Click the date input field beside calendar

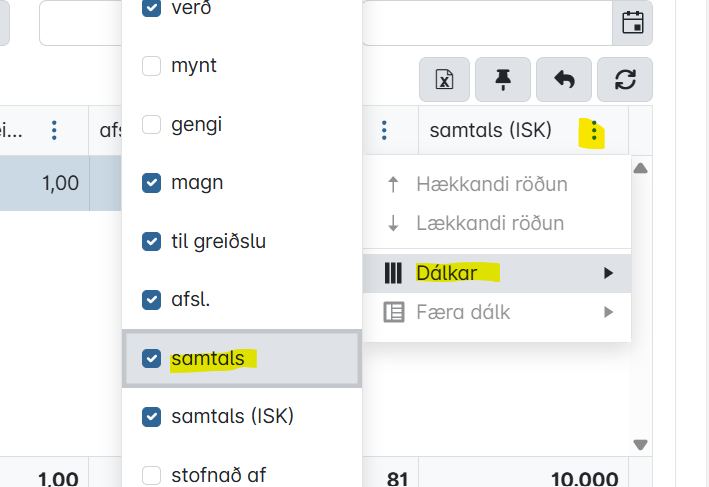pyautogui.click(x=487, y=22)
